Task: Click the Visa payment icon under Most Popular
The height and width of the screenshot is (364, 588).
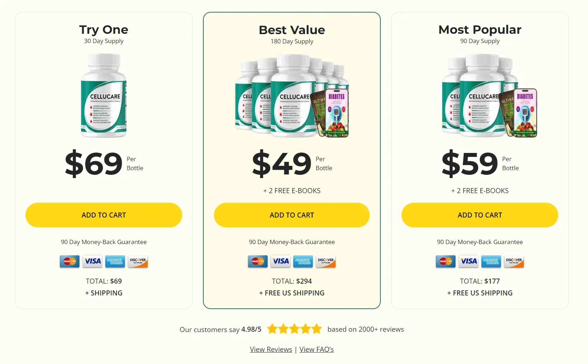Action: [x=468, y=261]
